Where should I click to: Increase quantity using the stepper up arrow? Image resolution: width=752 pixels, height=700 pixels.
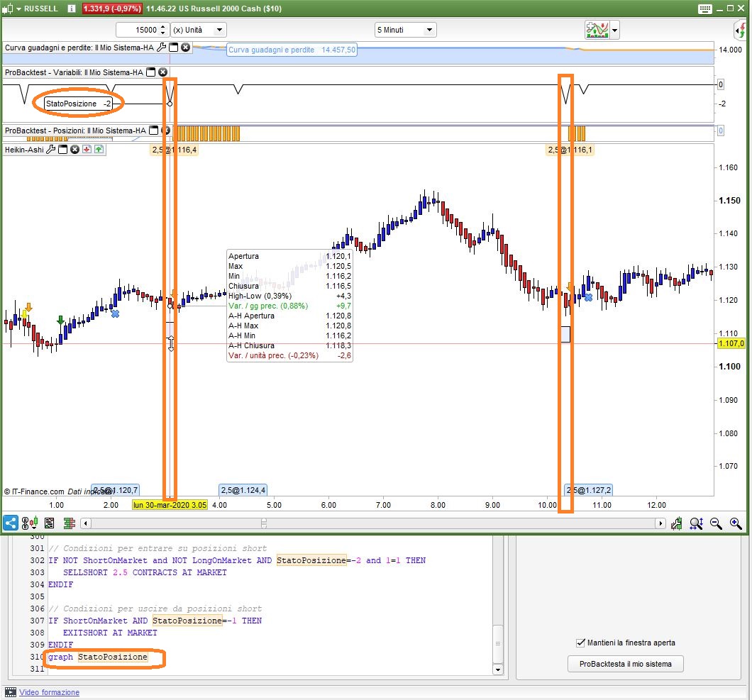pos(163,27)
